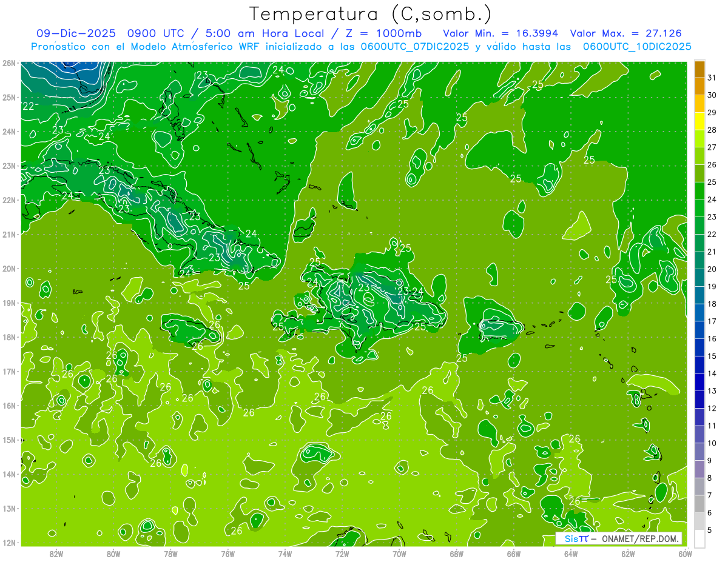This screenshot has height=562, width=728.
Task: Click legend swatch between 25 and 26
Action: pos(699,173)
